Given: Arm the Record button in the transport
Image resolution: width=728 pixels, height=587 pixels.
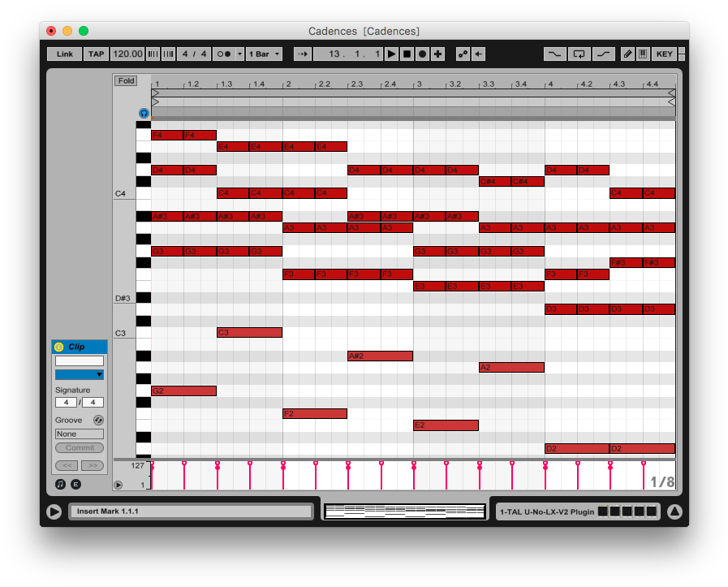Looking at the screenshot, I should tap(422, 54).
